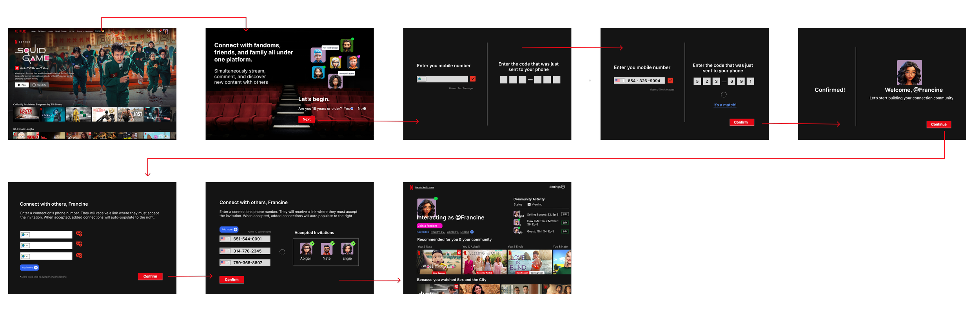The image size is (980, 322).
Task: Select Browse by Languages in navigation
Action: point(85,31)
